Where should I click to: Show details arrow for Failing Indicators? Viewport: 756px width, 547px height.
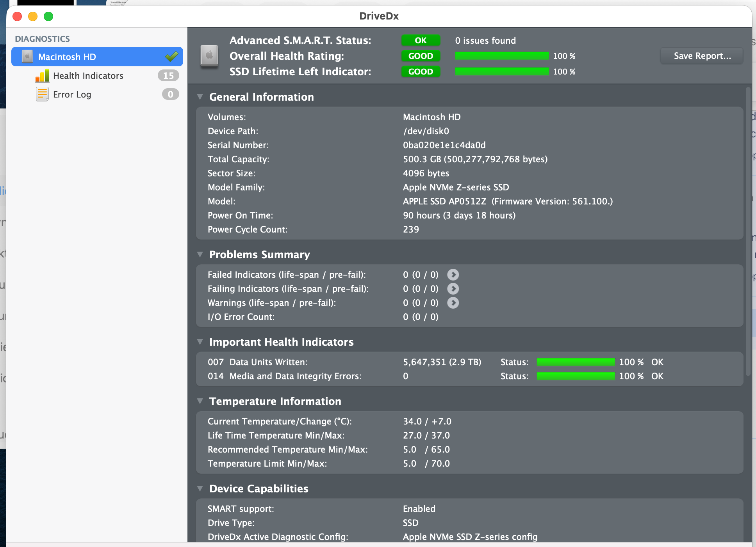(x=453, y=289)
